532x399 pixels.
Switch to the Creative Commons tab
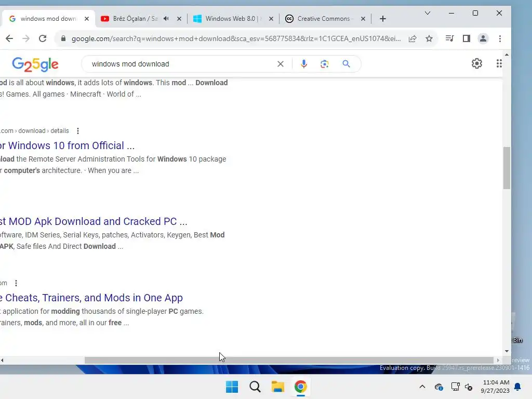(323, 19)
